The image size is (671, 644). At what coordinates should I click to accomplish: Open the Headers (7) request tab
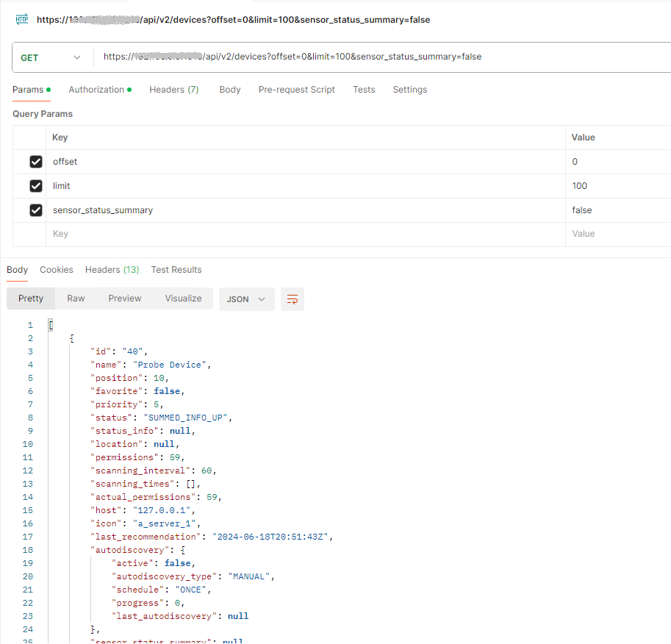(x=173, y=90)
